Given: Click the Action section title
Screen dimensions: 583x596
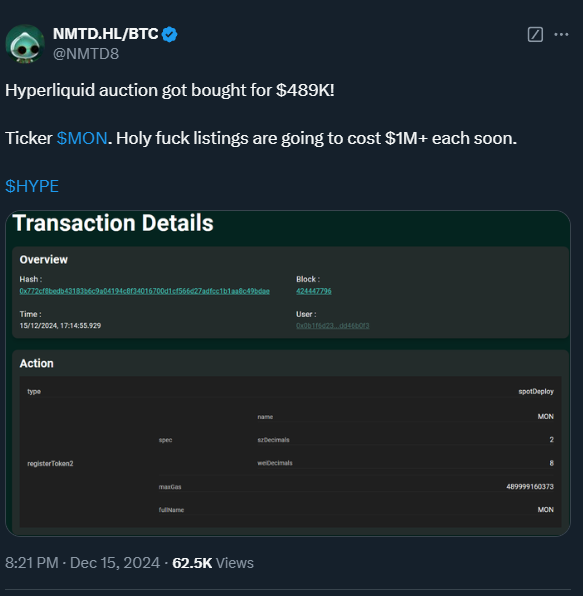Looking at the screenshot, I should pyautogui.click(x=36, y=363).
